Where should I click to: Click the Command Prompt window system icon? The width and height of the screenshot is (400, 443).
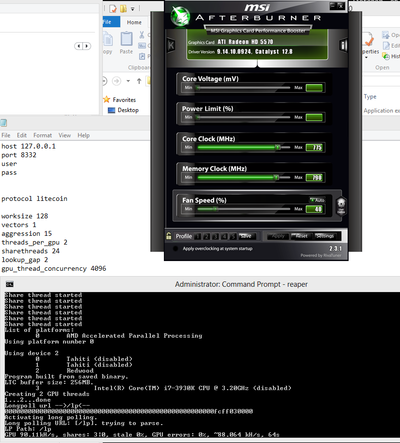pyautogui.click(x=9, y=284)
